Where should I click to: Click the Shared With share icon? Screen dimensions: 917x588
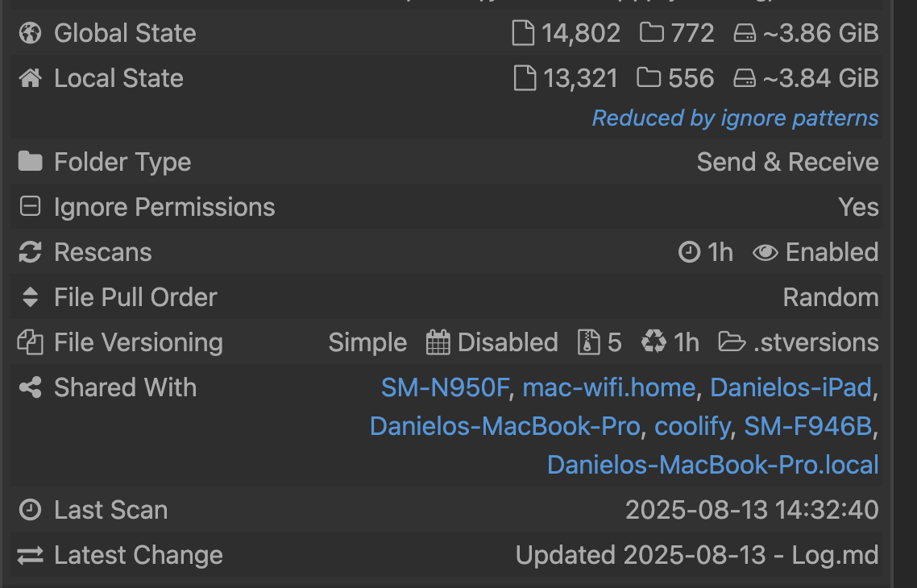coord(31,387)
